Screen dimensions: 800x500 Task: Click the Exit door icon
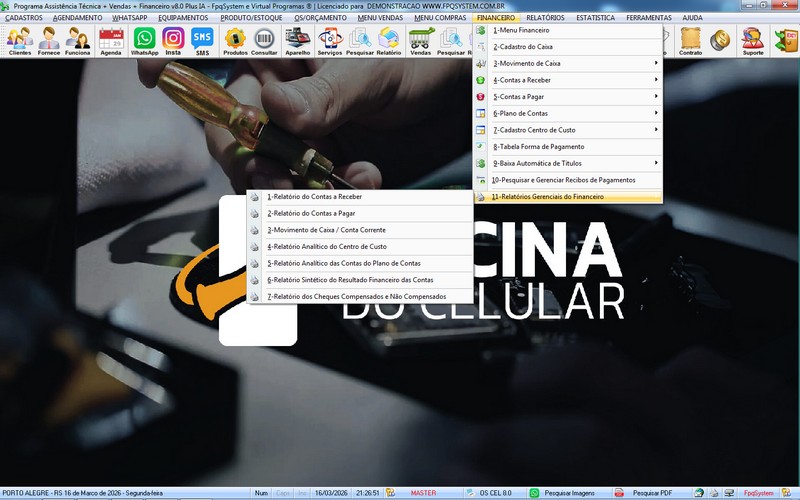(786, 41)
